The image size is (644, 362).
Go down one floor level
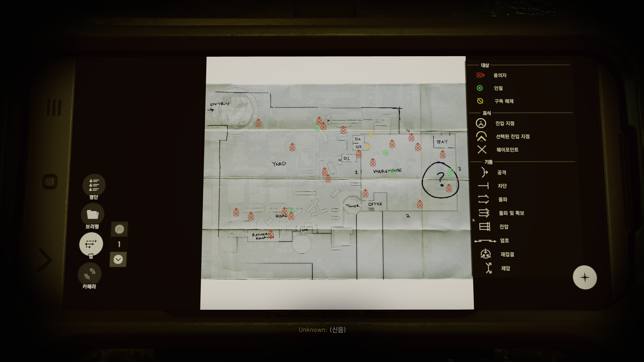coord(118,260)
